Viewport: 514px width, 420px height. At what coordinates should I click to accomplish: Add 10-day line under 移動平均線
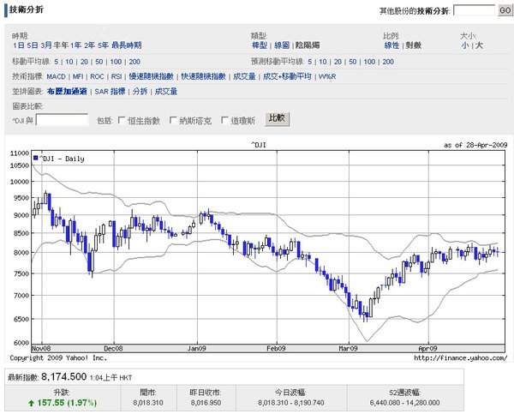69,62
